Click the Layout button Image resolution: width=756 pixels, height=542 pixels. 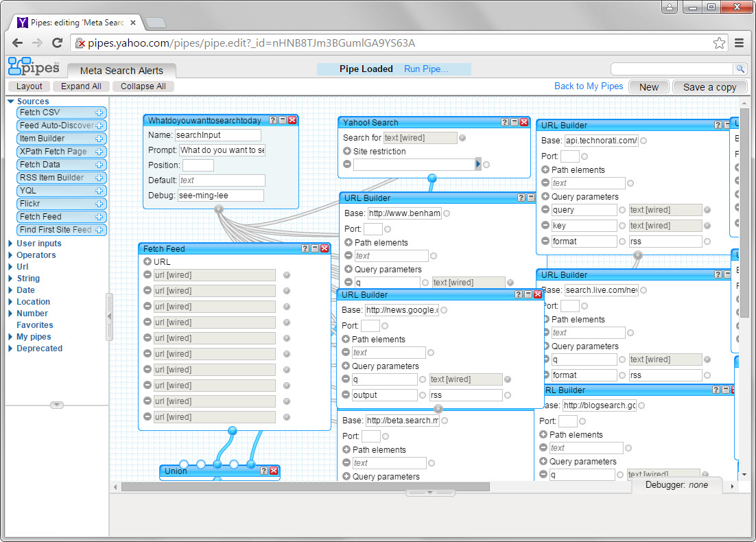coord(29,86)
